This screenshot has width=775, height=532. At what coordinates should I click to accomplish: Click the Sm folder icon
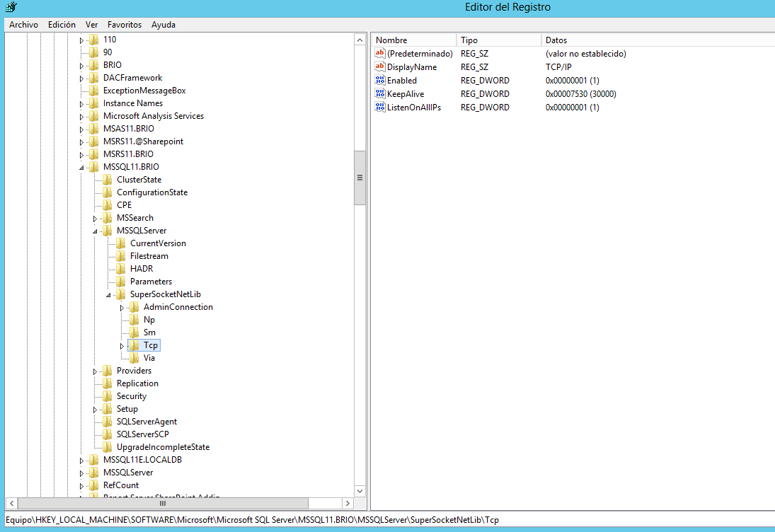coord(134,332)
